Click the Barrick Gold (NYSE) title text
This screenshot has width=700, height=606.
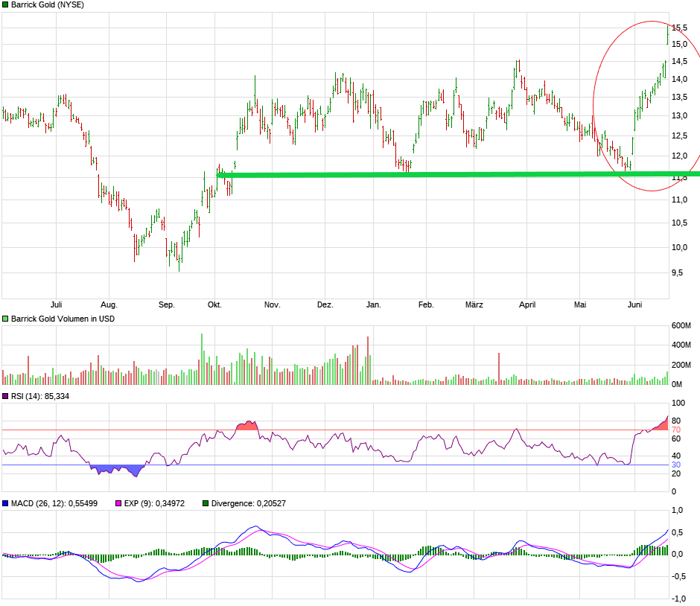(50, 5)
